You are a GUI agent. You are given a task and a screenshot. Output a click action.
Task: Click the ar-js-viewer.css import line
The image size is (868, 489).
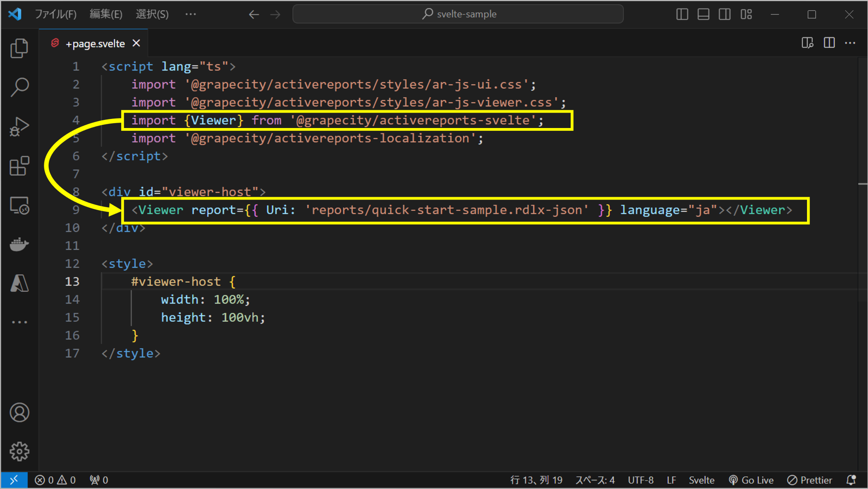(349, 103)
